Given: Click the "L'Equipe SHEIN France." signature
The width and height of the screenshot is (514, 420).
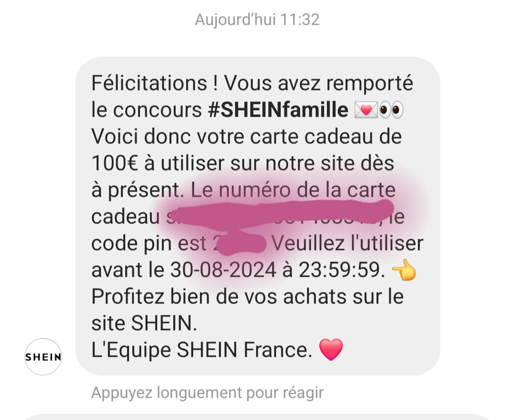Looking at the screenshot, I should [x=202, y=350].
